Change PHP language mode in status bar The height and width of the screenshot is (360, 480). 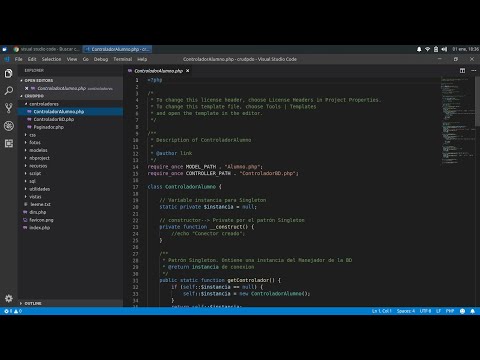click(450, 311)
